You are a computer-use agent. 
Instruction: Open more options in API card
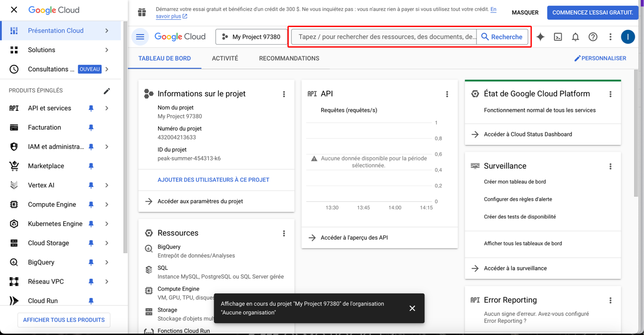[x=447, y=94]
